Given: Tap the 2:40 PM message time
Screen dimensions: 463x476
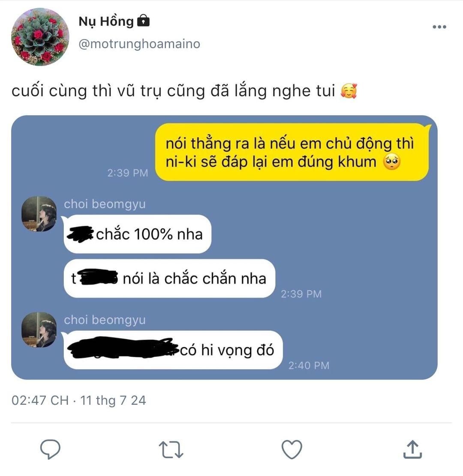Looking at the screenshot, I should pos(309,365).
